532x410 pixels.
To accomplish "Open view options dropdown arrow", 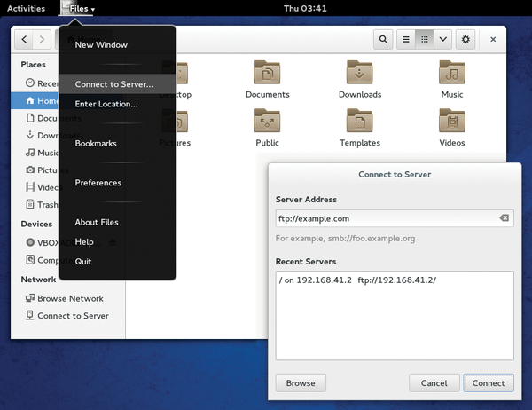I will coord(442,39).
